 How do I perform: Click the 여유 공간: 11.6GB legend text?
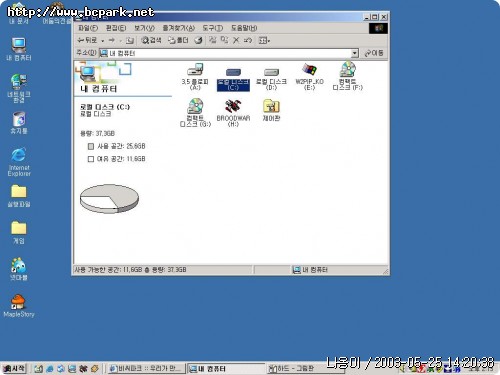(x=121, y=159)
